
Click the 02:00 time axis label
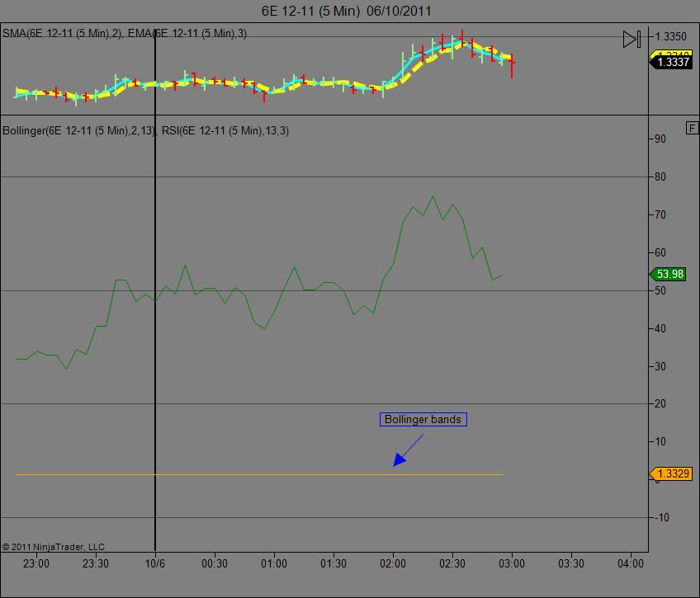[393, 563]
